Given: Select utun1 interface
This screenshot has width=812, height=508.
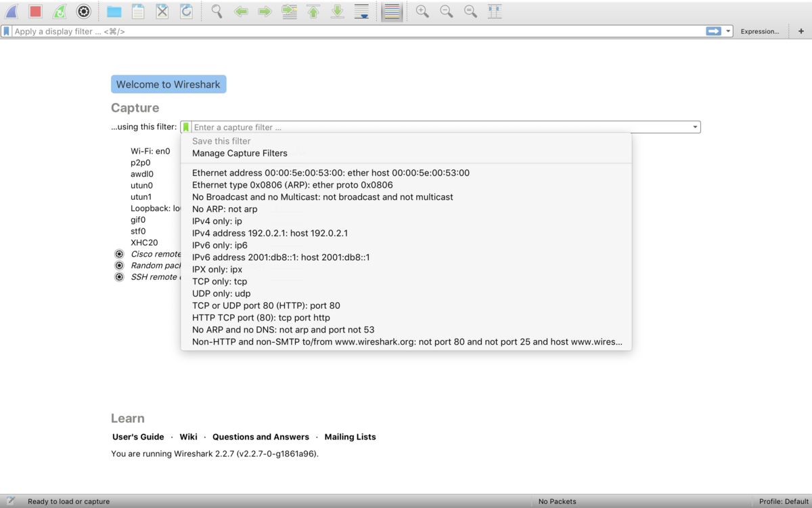Looking at the screenshot, I should point(141,197).
